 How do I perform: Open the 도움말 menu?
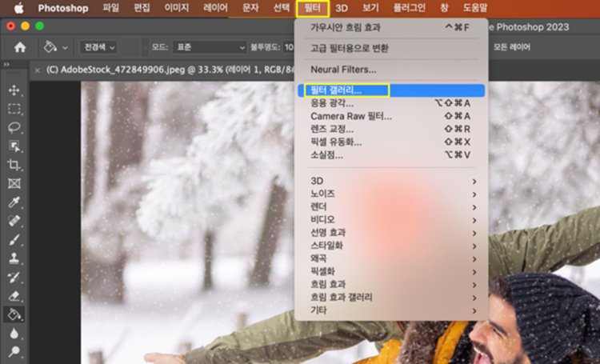(x=475, y=8)
